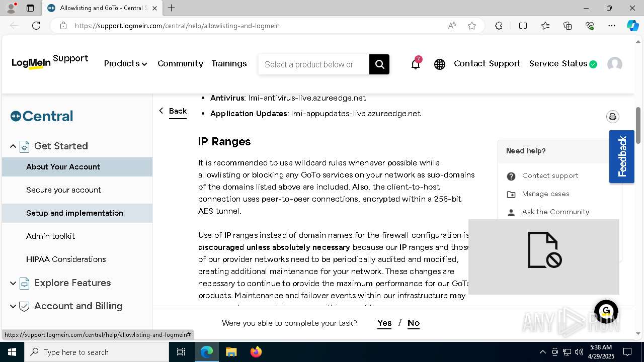Click the print page icon
This screenshot has height=362, width=644.
pos(612,117)
